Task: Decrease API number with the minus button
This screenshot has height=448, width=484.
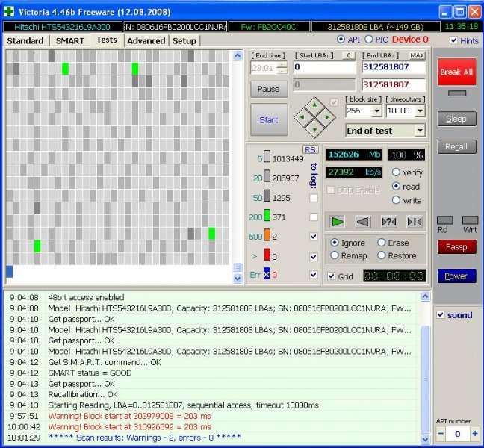Action: point(441,434)
